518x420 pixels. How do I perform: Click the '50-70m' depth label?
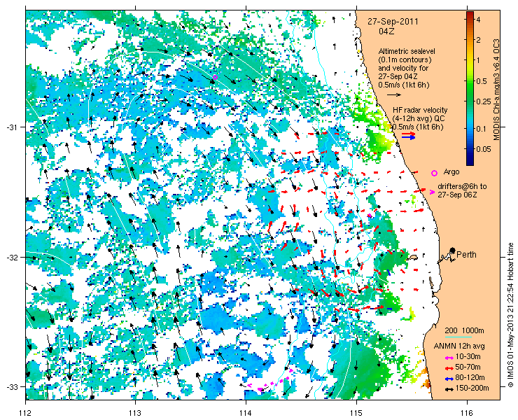pos(468,367)
